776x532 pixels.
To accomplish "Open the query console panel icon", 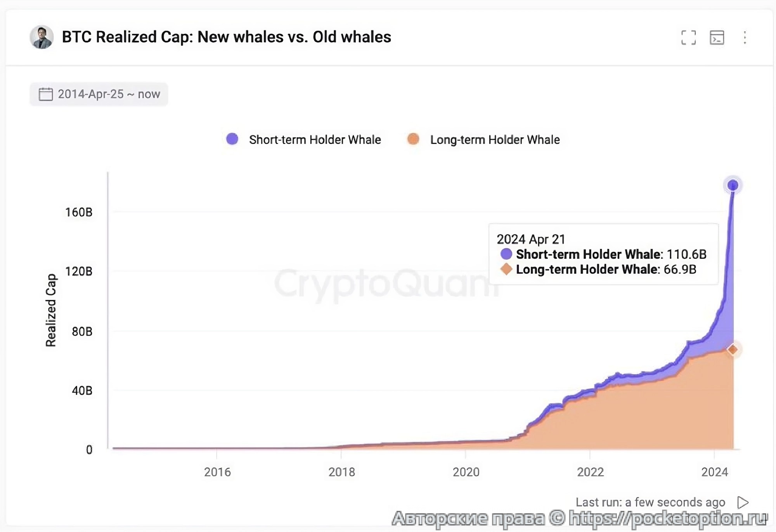I will [x=717, y=38].
